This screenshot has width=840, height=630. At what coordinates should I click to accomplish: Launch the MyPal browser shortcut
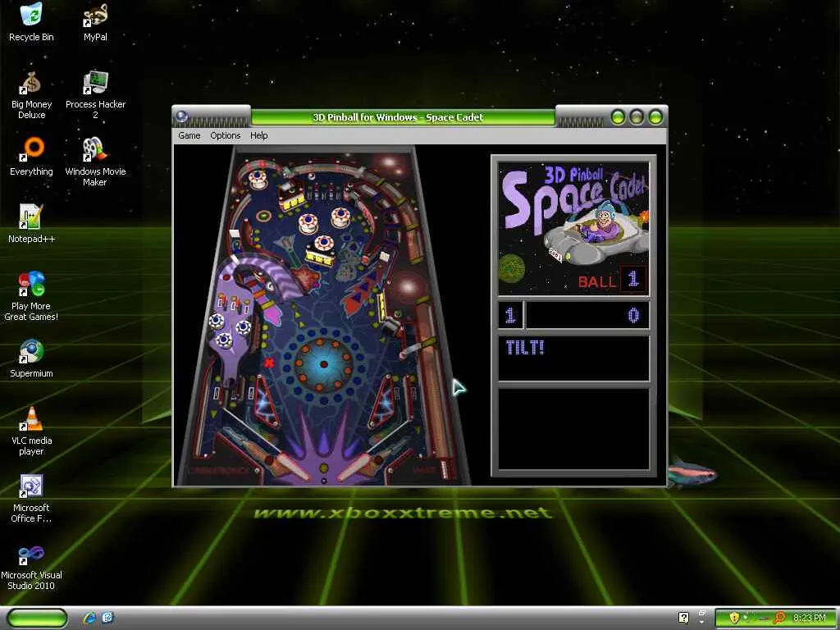[x=95, y=22]
